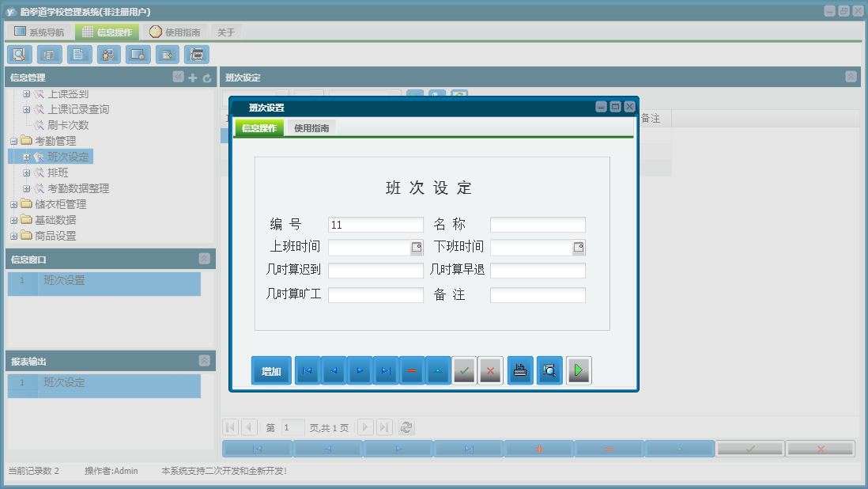Switch to main 信息操作 tab

[108, 32]
